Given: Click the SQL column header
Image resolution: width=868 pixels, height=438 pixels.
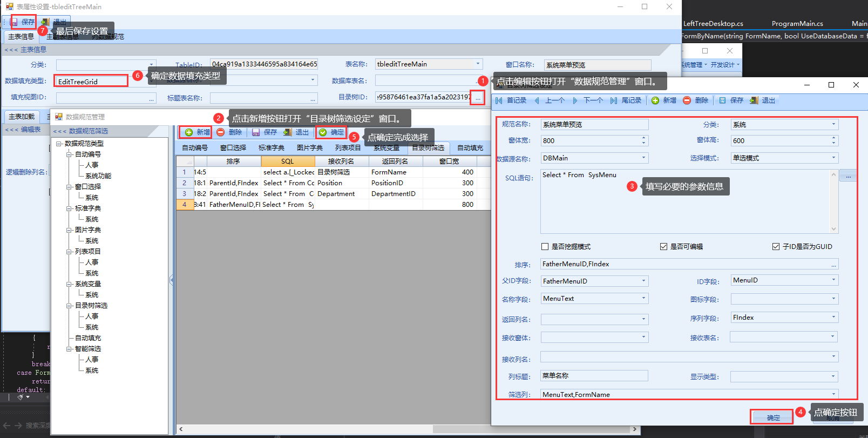Looking at the screenshot, I should [288, 161].
